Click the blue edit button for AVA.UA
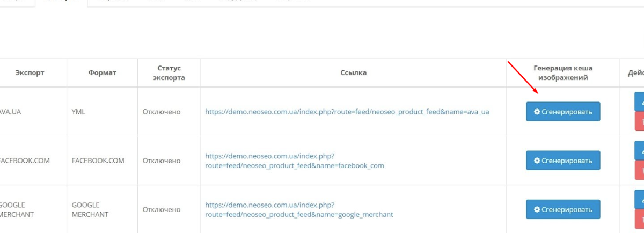This screenshot has height=233, width=644. pos(640,101)
